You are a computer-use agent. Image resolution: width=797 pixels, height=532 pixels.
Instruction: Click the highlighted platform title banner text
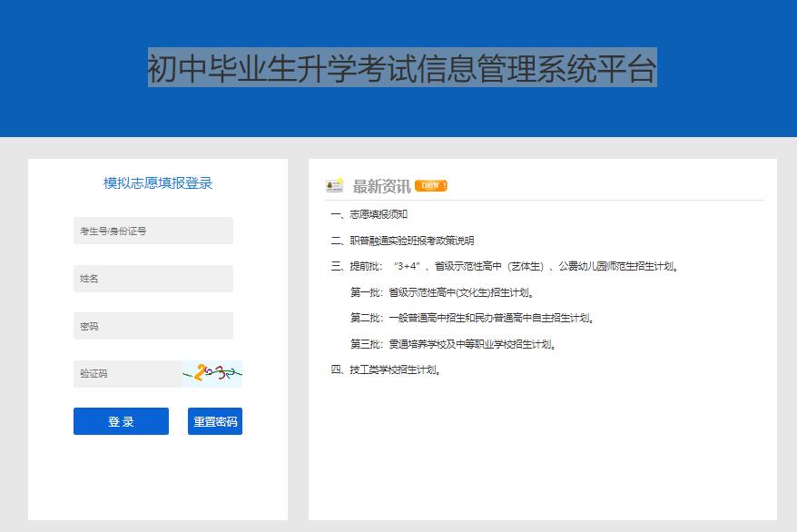click(402, 67)
